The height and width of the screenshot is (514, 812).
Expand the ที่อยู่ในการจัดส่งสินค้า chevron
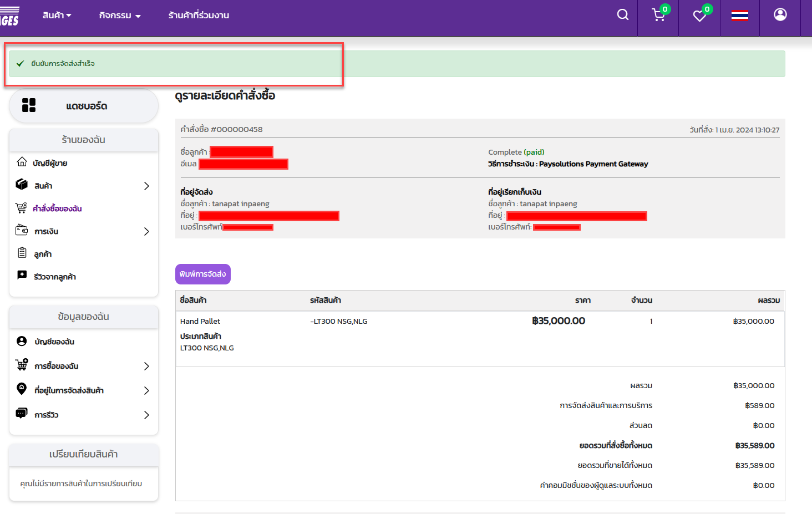click(146, 390)
